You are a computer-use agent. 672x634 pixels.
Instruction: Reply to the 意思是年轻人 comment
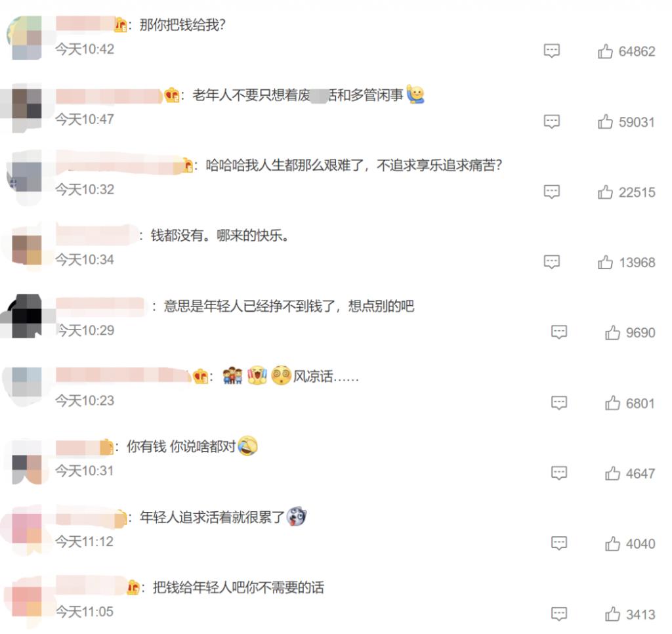pos(559,332)
